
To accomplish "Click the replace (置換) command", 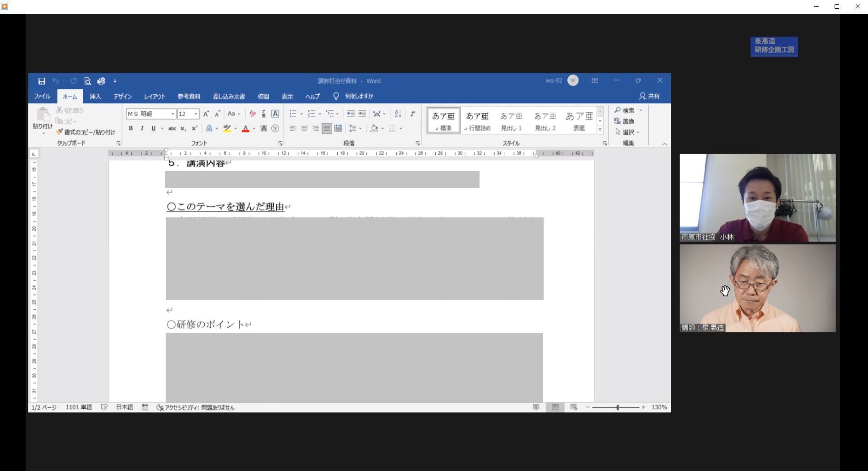I will point(624,121).
